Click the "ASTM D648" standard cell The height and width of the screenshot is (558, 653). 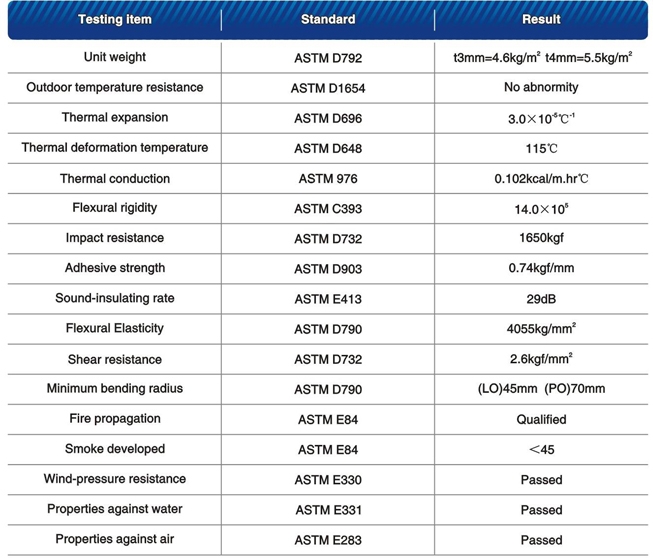pyautogui.click(x=328, y=148)
